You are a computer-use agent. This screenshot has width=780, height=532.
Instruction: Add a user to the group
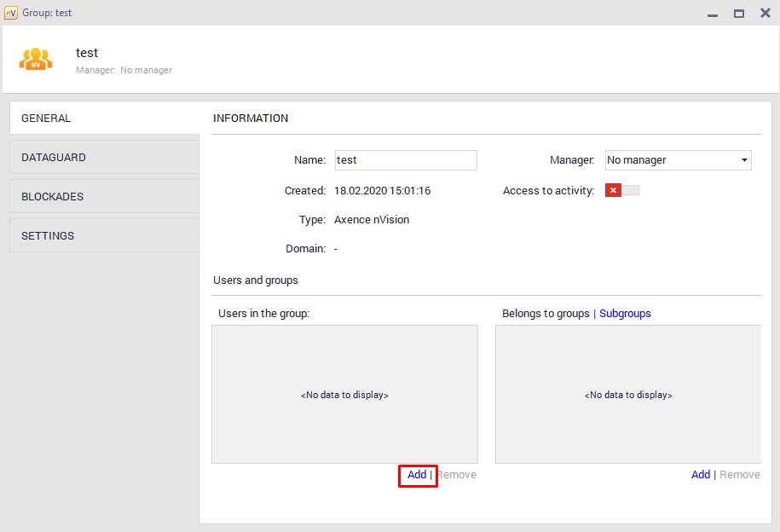[417, 475]
